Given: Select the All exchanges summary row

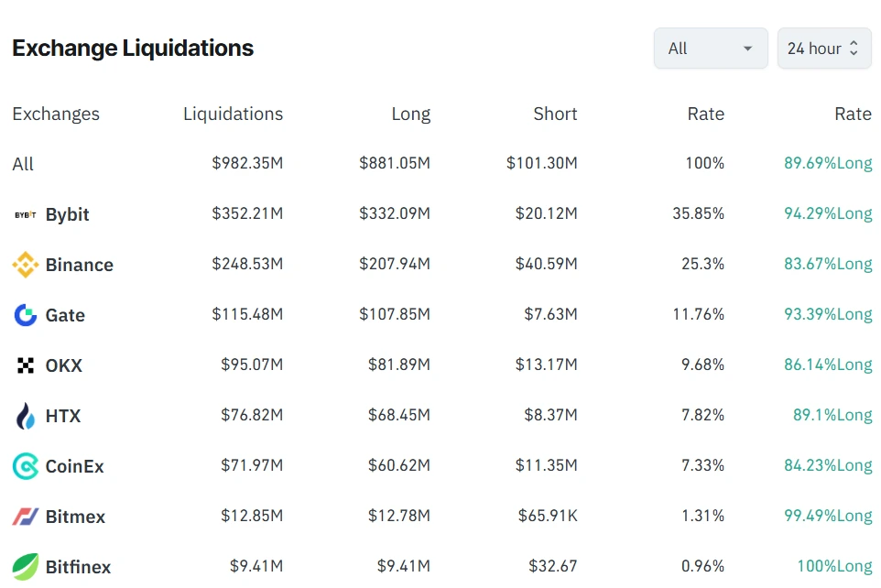Looking at the screenshot, I should tap(23, 165).
